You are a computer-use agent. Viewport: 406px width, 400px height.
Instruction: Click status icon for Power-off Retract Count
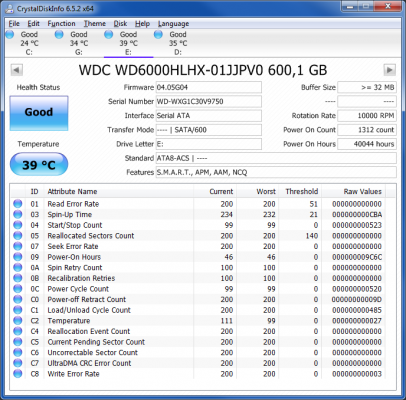[x=18, y=299]
